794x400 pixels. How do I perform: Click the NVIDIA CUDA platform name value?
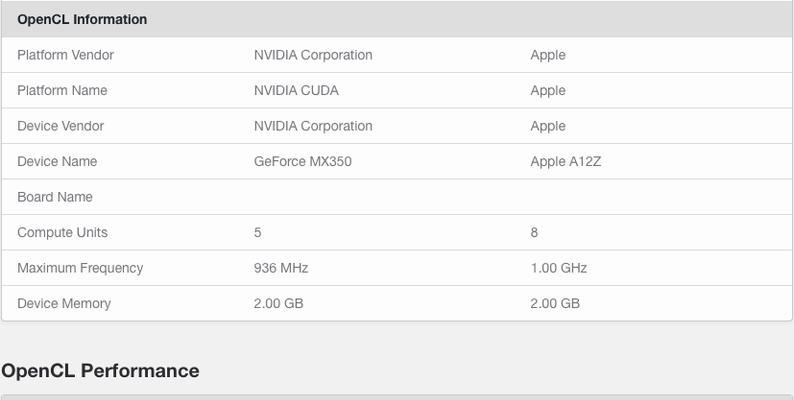(x=296, y=90)
